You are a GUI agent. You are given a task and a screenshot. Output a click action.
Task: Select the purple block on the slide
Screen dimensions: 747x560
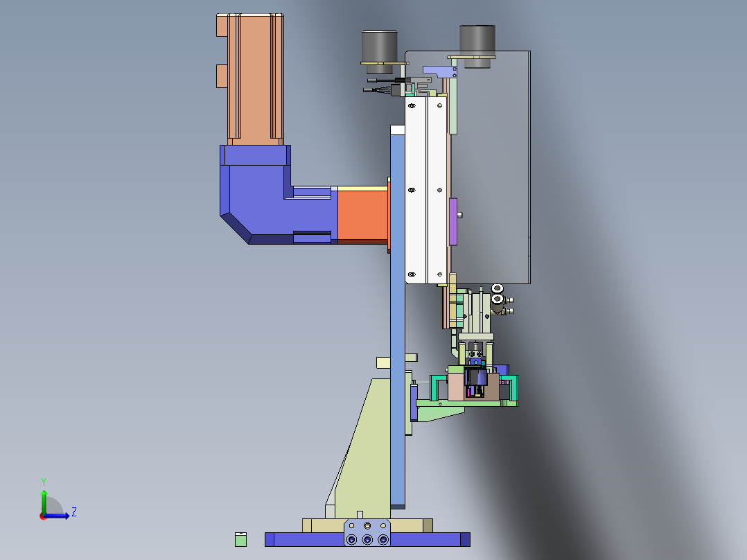[x=453, y=222]
